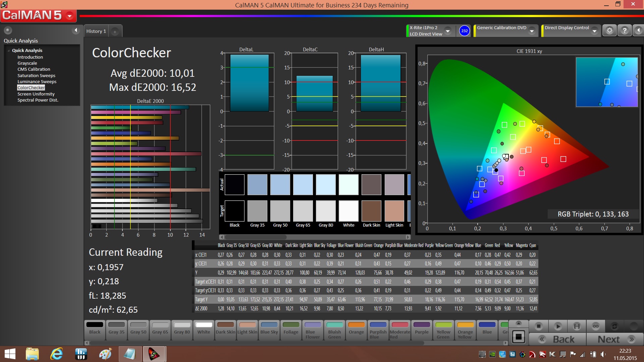This screenshot has height=362, width=644.
Task: Select the Blue Flower patch button
Action: (x=313, y=330)
